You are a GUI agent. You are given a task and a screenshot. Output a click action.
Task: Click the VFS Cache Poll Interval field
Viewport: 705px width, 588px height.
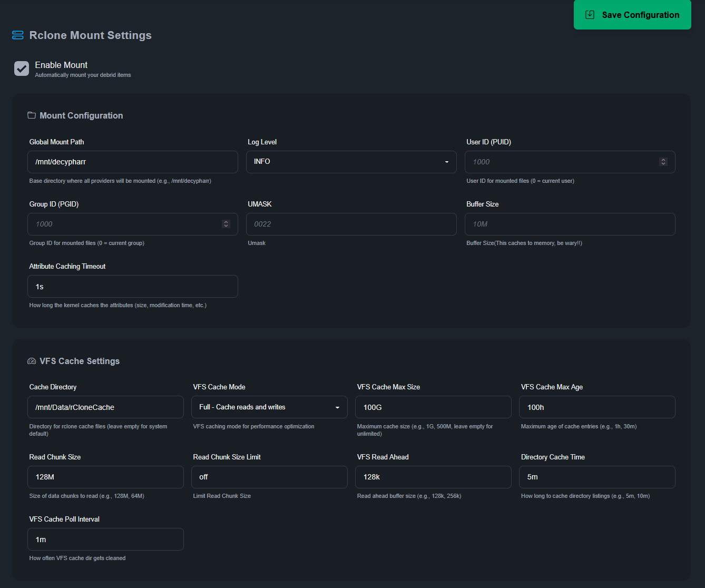click(105, 539)
